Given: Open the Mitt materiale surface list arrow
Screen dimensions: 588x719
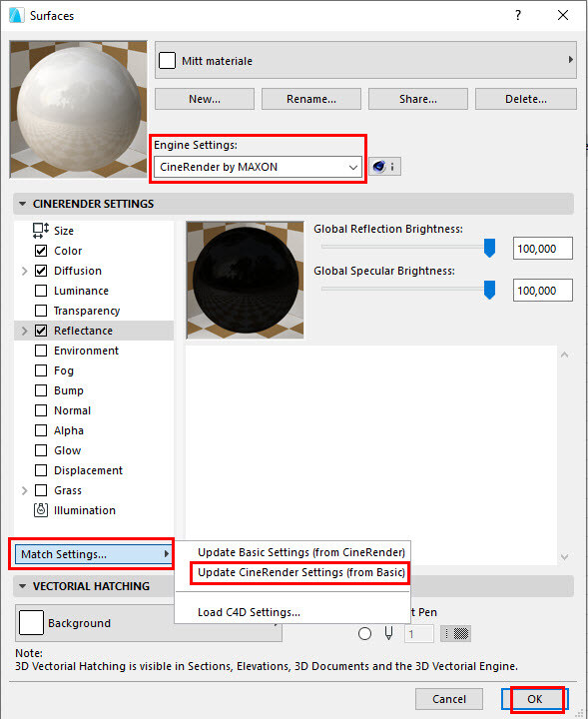Looking at the screenshot, I should 571,60.
